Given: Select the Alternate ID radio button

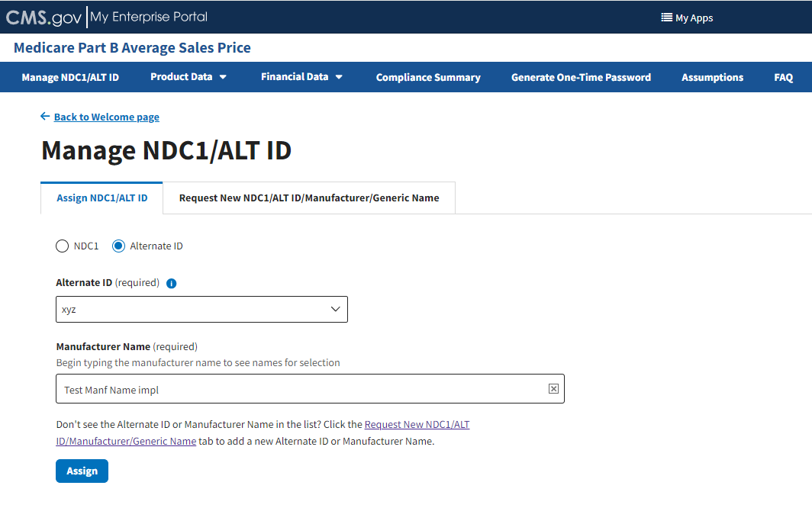Looking at the screenshot, I should point(118,246).
